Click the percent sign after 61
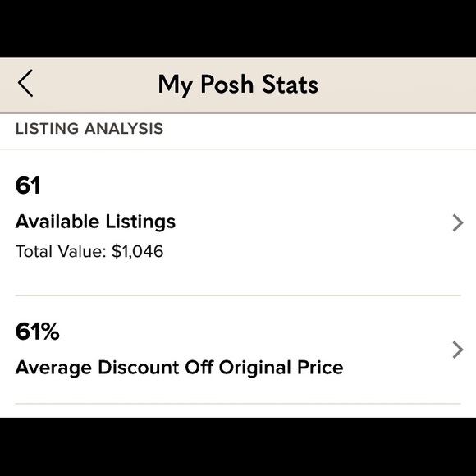Screen dimensions: 476x476 50,332
